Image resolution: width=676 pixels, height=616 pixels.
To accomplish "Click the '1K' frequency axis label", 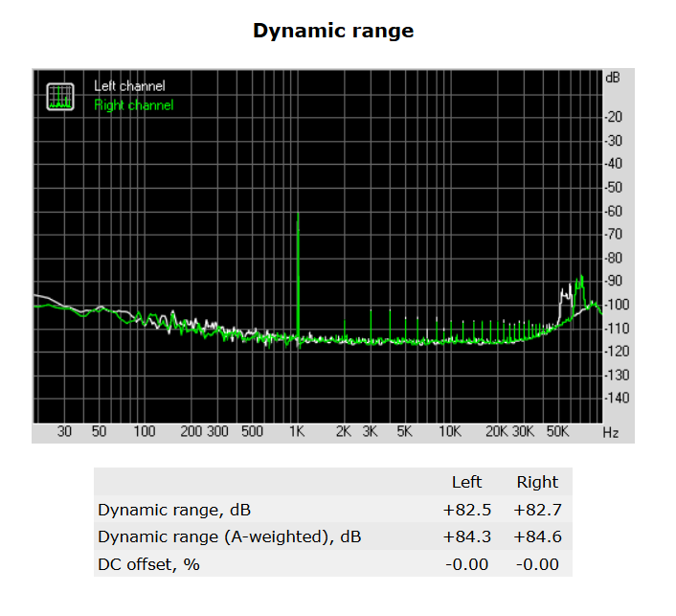I will pyautogui.click(x=297, y=431).
